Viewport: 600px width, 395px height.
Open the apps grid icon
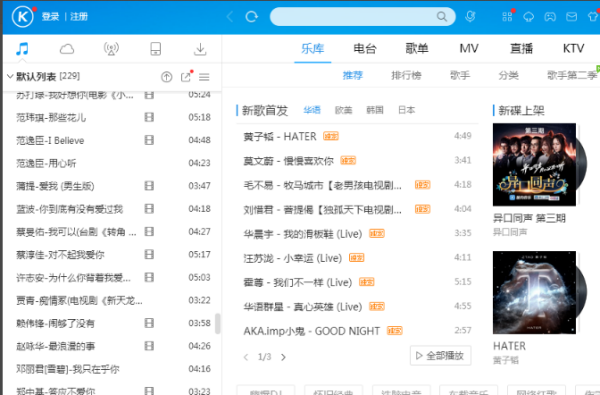click(507, 17)
